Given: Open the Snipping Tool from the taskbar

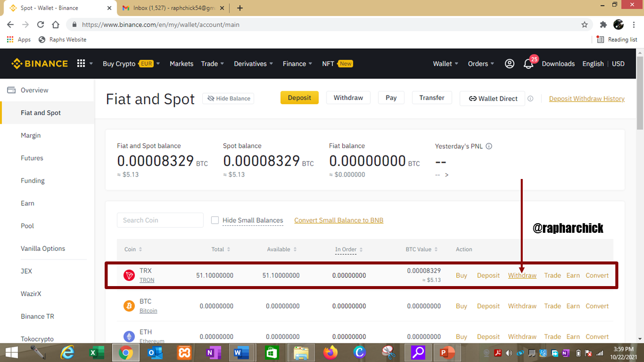Looking at the screenshot, I should (388, 352).
